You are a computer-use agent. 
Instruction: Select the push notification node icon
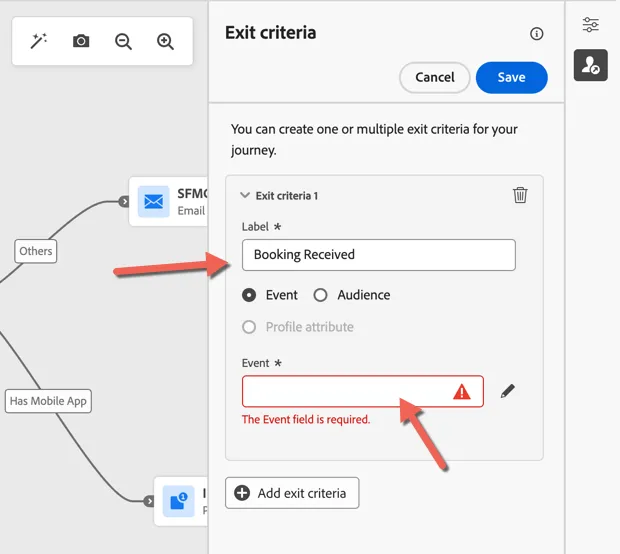(x=178, y=501)
